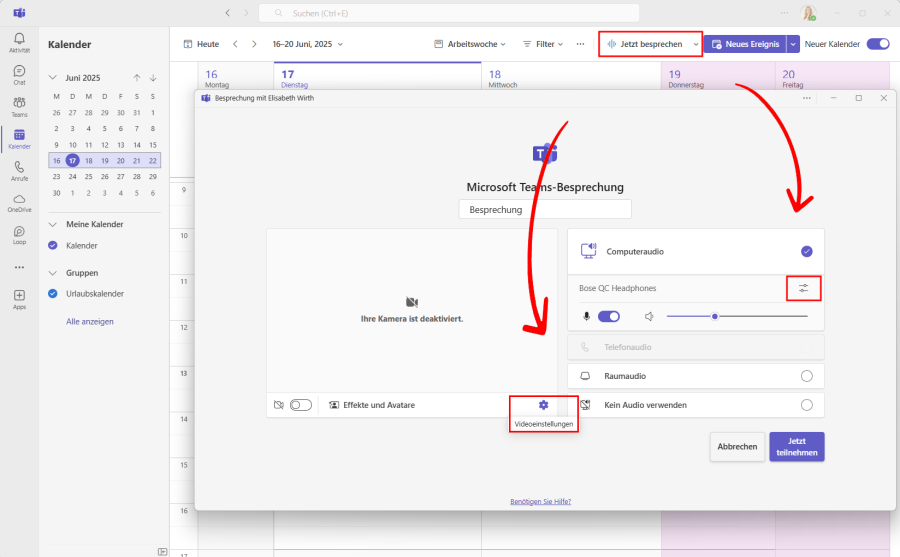
Task: Expand Neues Ereignis dropdown arrow
Action: coord(793,44)
